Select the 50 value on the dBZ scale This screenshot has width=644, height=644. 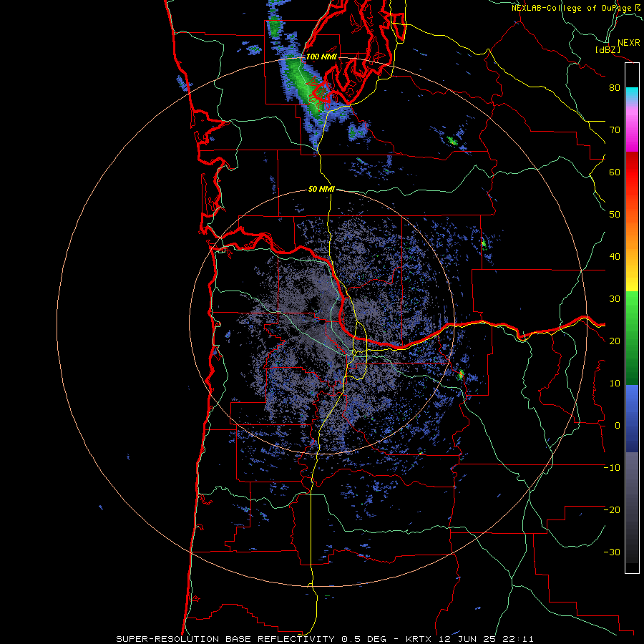(615, 215)
